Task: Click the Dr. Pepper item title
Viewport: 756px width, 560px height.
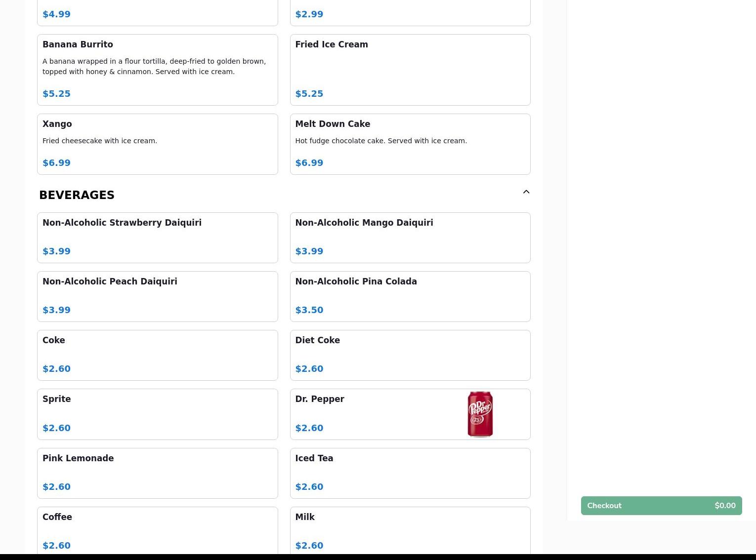Action: click(x=319, y=399)
